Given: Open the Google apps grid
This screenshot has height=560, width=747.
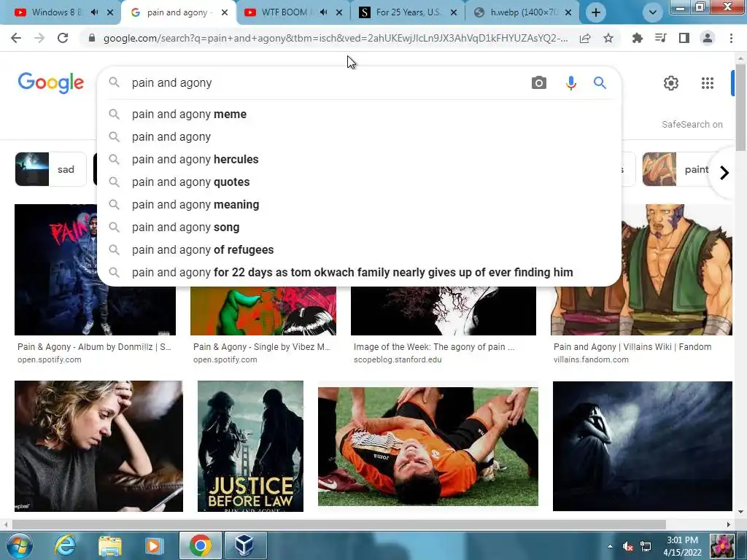Looking at the screenshot, I should 708,83.
